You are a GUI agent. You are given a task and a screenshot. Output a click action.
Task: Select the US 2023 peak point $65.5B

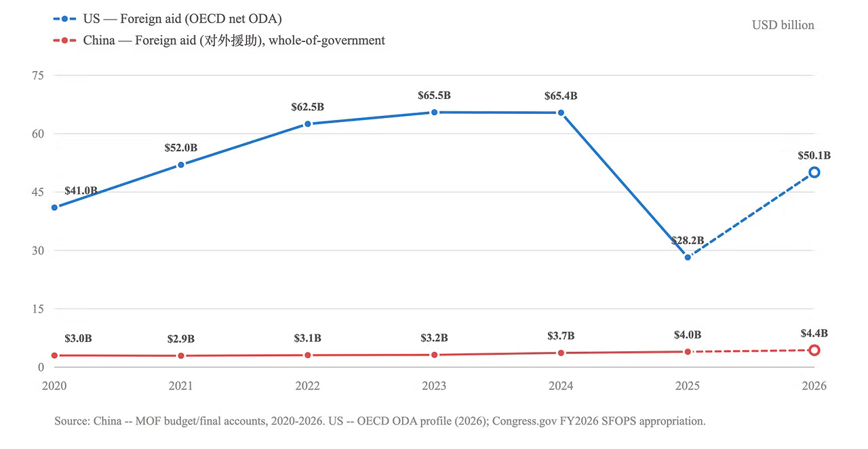pos(434,112)
